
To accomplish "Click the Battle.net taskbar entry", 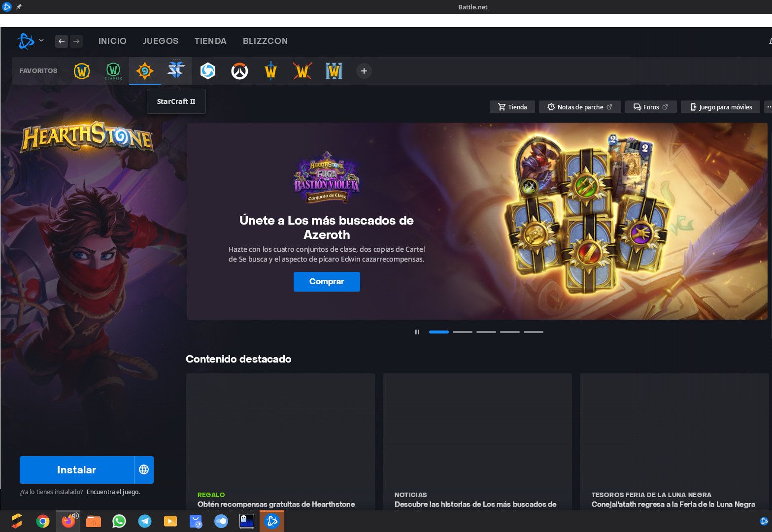I will [272, 521].
